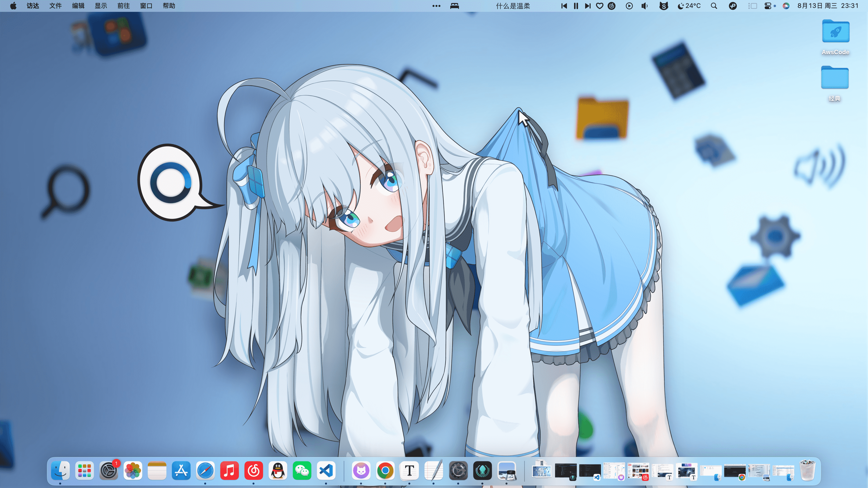Like the current song with heart icon
The image size is (868, 488).
point(599,6)
